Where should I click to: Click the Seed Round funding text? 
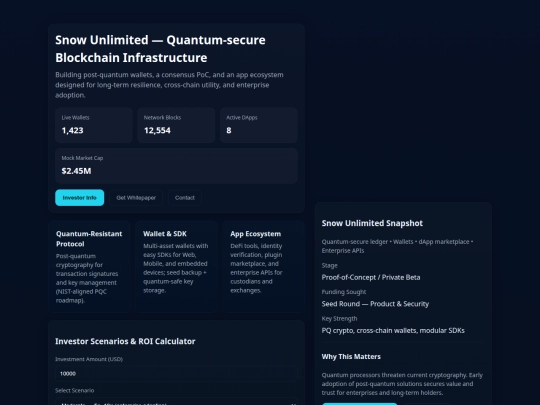(375, 304)
